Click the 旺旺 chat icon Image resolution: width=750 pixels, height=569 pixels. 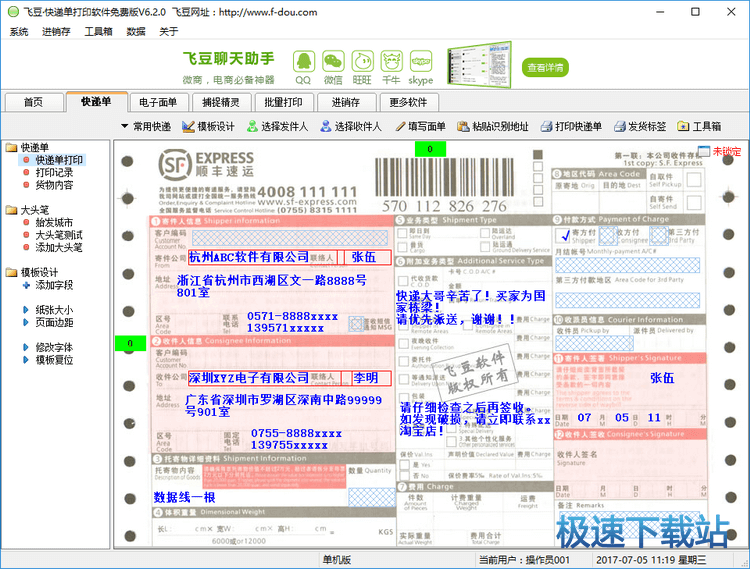click(x=362, y=62)
